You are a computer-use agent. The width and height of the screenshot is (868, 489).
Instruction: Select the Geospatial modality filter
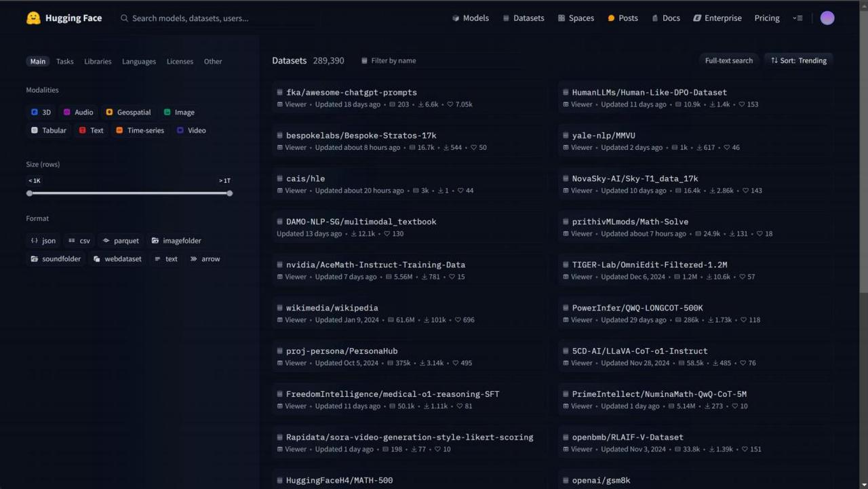point(128,113)
